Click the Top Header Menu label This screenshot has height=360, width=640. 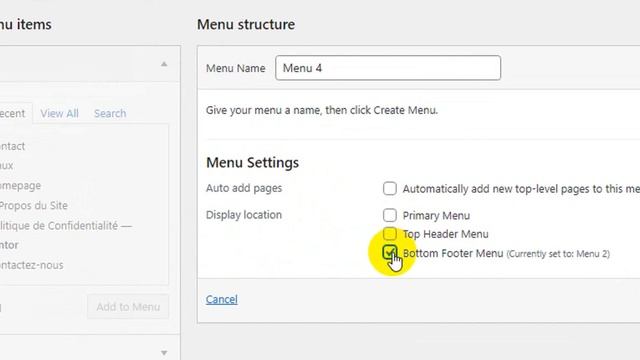tap(445, 234)
